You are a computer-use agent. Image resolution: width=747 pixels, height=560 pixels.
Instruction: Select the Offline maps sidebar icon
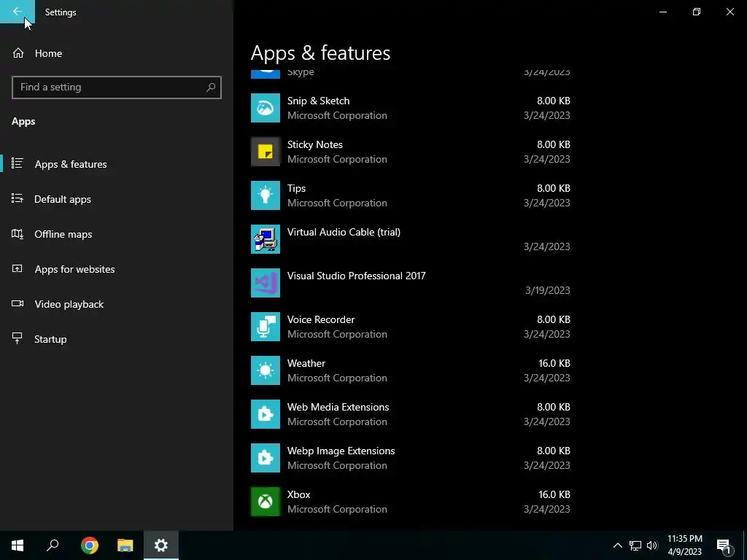(x=18, y=234)
